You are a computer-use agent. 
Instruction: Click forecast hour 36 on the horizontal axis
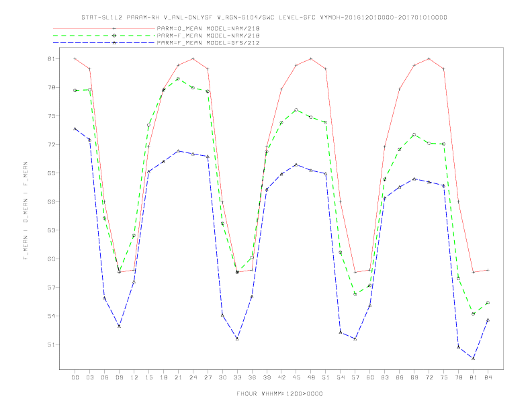[252, 377]
